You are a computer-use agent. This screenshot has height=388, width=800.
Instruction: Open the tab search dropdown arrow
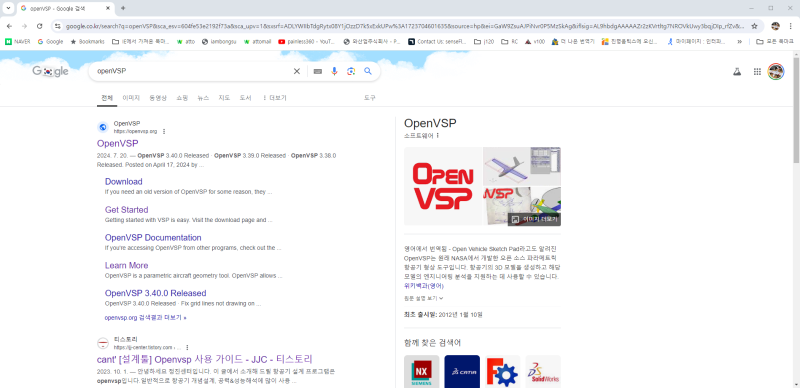tap(8, 8)
